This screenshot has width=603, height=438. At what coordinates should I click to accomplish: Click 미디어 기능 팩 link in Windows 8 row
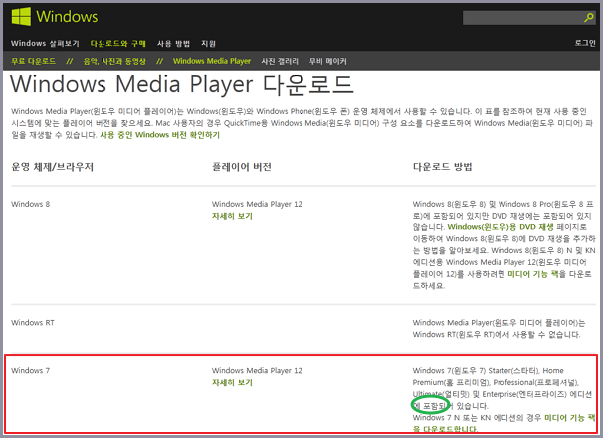click(x=533, y=274)
